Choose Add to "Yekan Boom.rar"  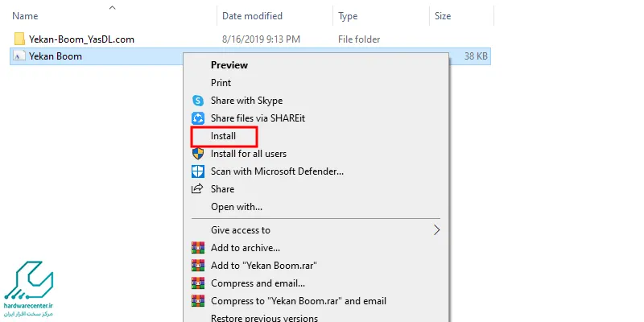(264, 266)
